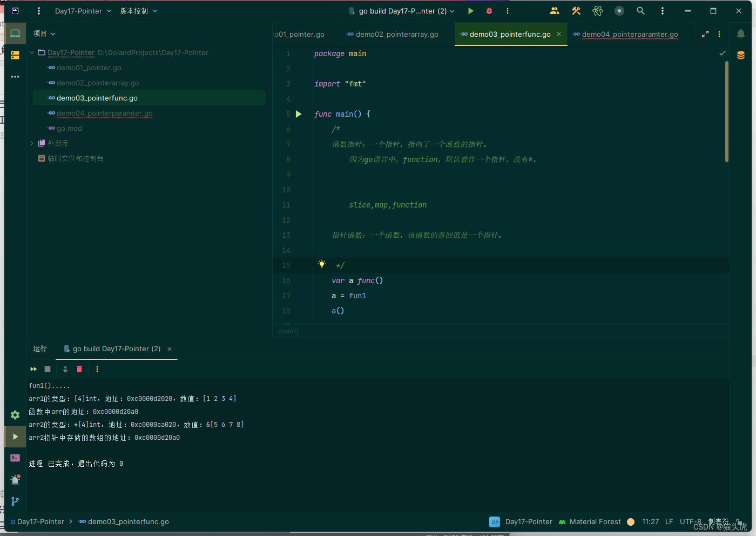Image resolution: width=756 pixels, height=536 pixels.
Task: Open the Structure tool window icon in the left sidebar
Action: [x=15, y=55]
